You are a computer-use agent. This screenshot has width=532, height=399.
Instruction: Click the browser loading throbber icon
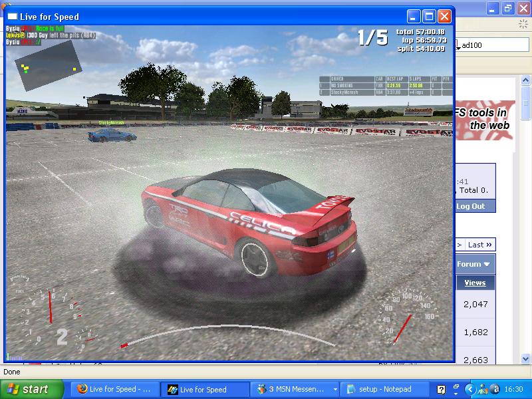[x=523, y=24]
